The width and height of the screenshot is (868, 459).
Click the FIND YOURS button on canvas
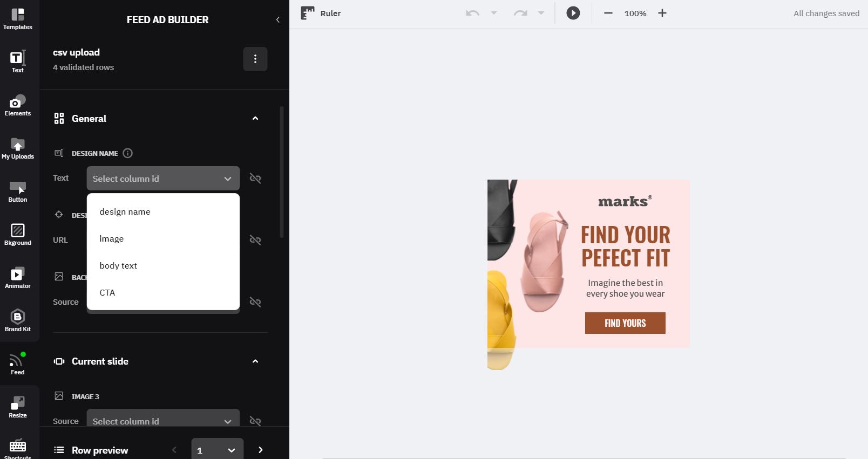pos(625,323)
